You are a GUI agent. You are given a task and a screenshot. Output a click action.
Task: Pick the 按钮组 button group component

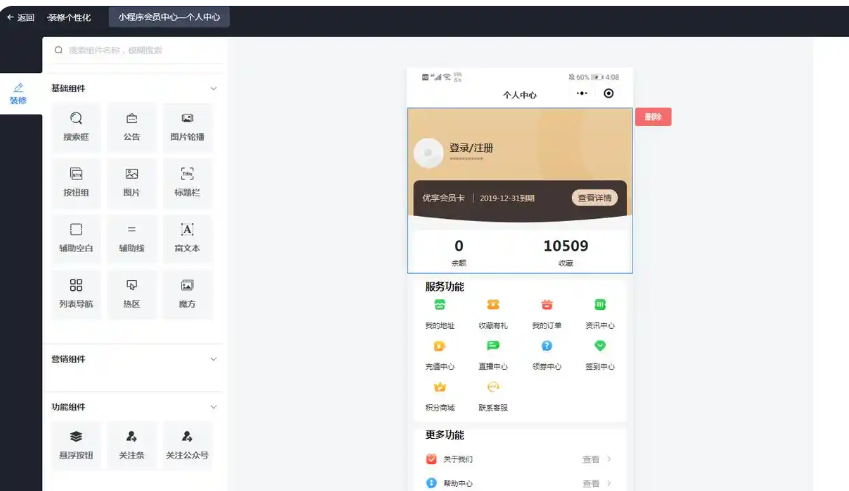76,182
